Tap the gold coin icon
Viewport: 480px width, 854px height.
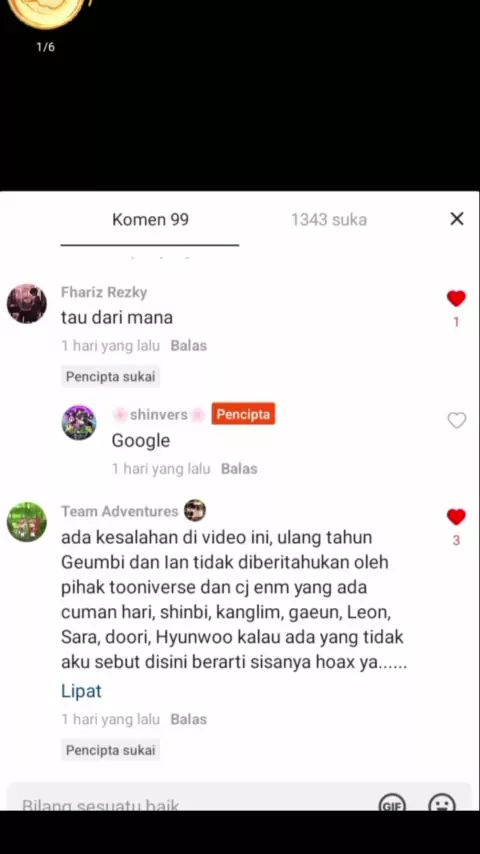coord(48,12)
